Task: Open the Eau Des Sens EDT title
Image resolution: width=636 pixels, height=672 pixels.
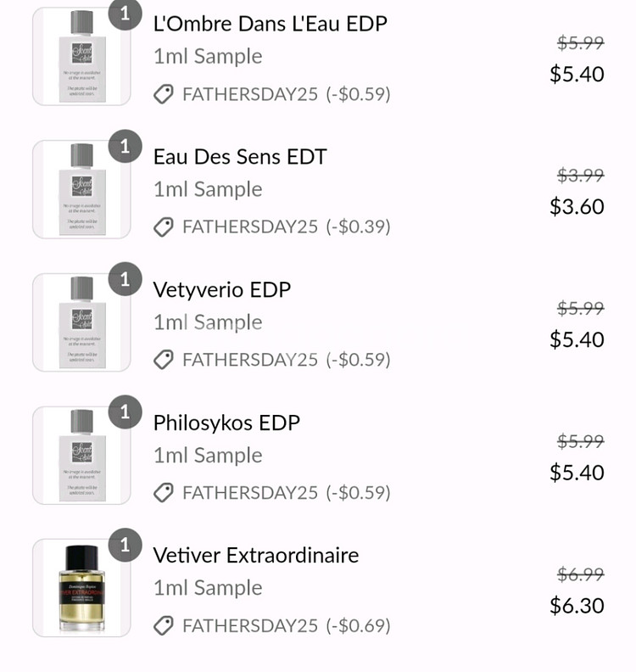Action: [240, 156]
